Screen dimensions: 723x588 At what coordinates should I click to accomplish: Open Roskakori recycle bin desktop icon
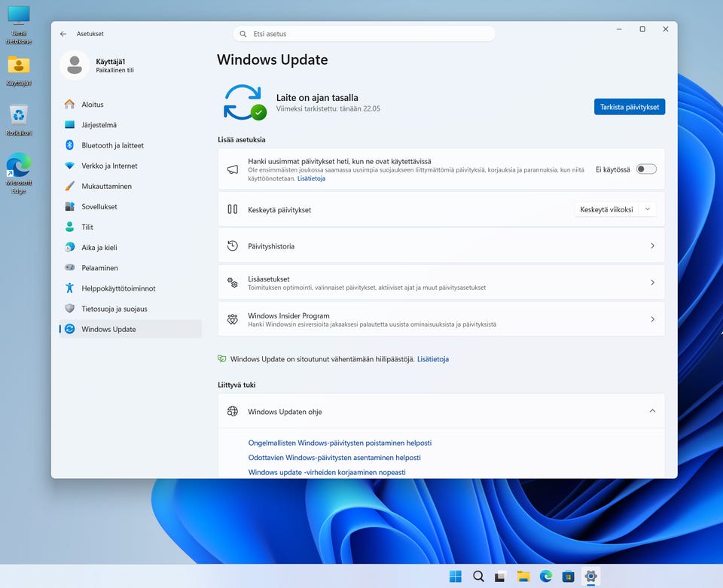click(18, 120)
